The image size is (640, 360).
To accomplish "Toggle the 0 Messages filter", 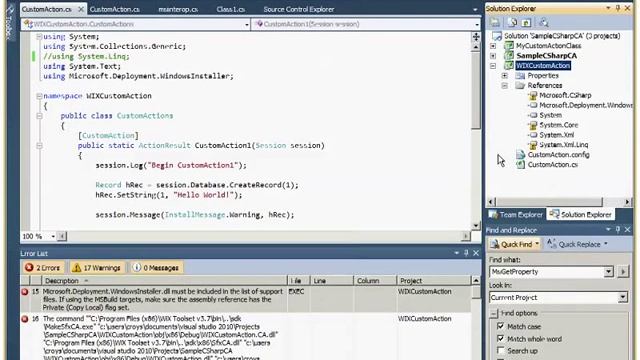I will 156,267.
